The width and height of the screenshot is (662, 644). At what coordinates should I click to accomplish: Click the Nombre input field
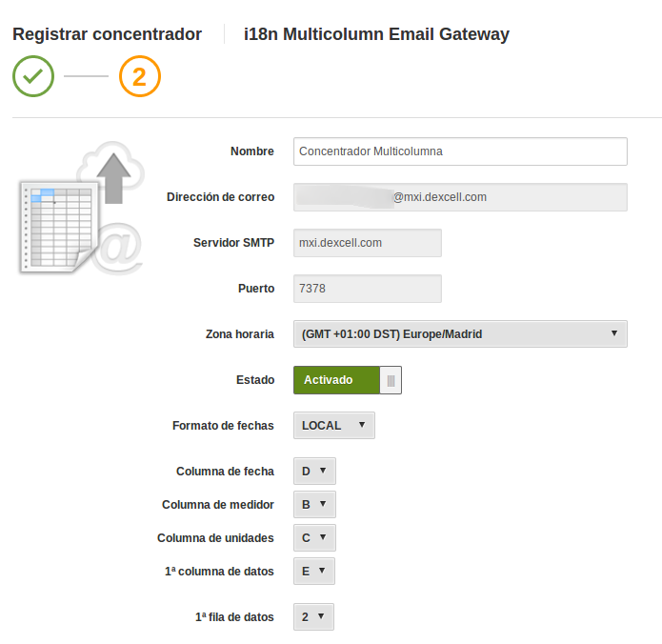coord(460,151)
